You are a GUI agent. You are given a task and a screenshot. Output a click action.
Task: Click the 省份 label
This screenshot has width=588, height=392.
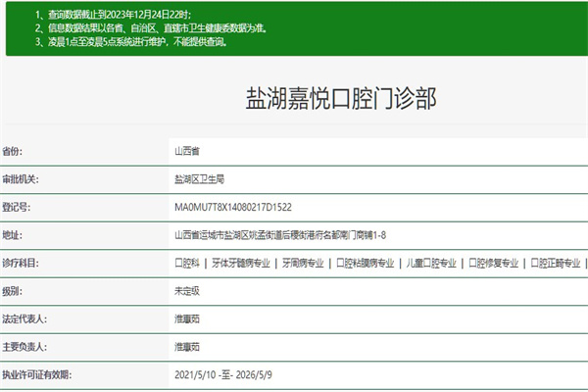click(12, 151)
